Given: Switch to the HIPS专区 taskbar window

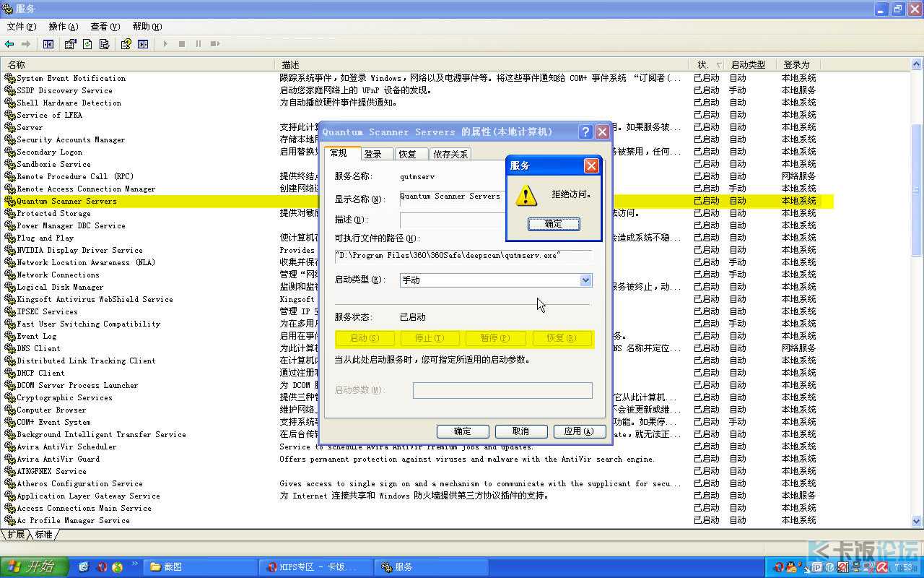Looking at the screenshot, I should pyautogui.click(x=315, y=567).
